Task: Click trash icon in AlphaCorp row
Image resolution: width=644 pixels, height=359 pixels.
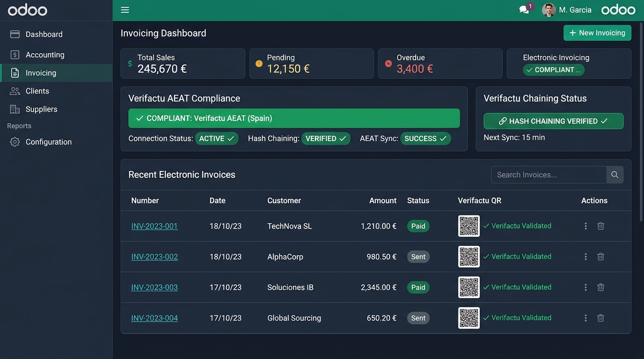Action: tap(601, 257)
